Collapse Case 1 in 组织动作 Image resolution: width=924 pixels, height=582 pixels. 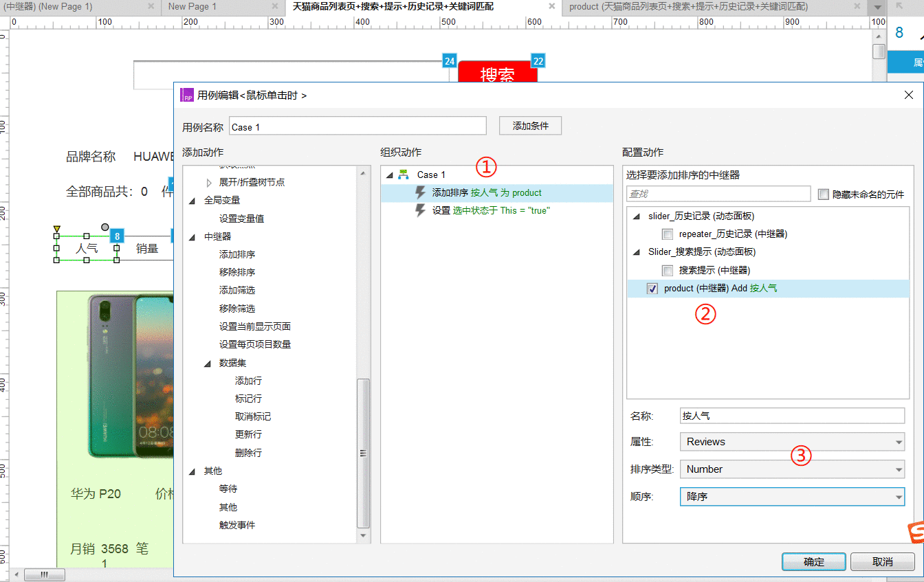[390, 175]
